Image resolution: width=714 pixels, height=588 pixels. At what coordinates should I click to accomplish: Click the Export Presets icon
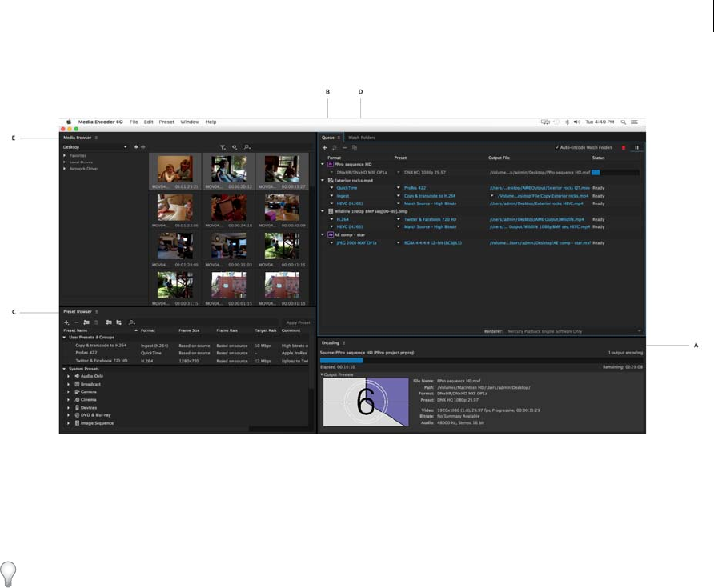coord(118,322)
